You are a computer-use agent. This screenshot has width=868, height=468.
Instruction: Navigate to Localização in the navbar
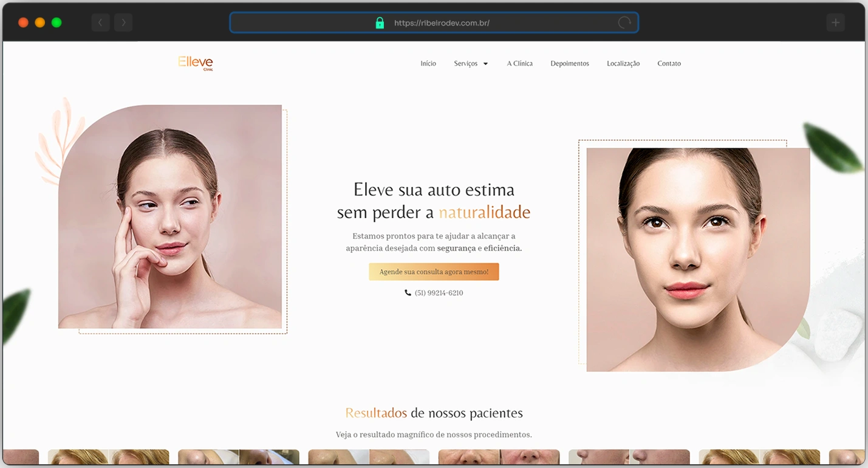[623, 63]
